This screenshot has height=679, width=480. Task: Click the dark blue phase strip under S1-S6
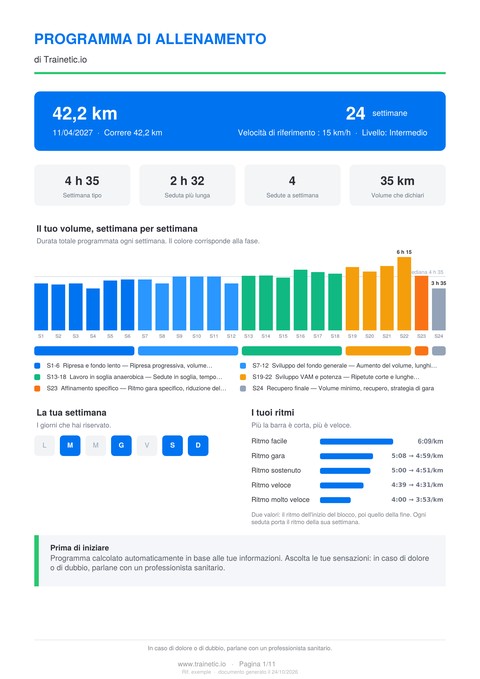[x=84, y=351]
